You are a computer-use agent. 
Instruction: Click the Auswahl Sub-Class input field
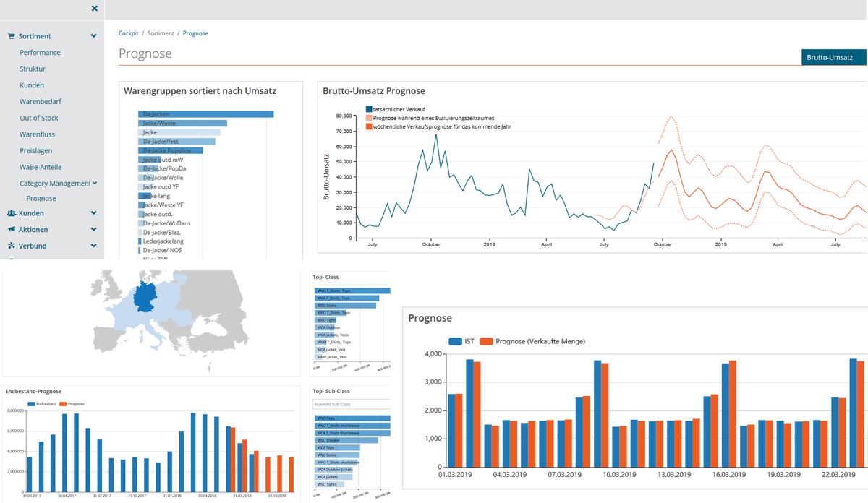coord(350,403)
